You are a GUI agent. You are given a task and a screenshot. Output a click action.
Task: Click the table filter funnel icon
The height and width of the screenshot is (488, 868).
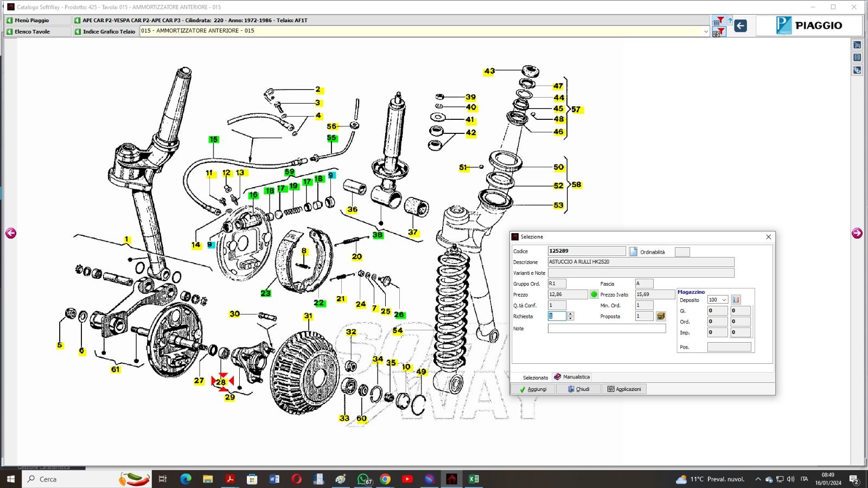point(718,21)
